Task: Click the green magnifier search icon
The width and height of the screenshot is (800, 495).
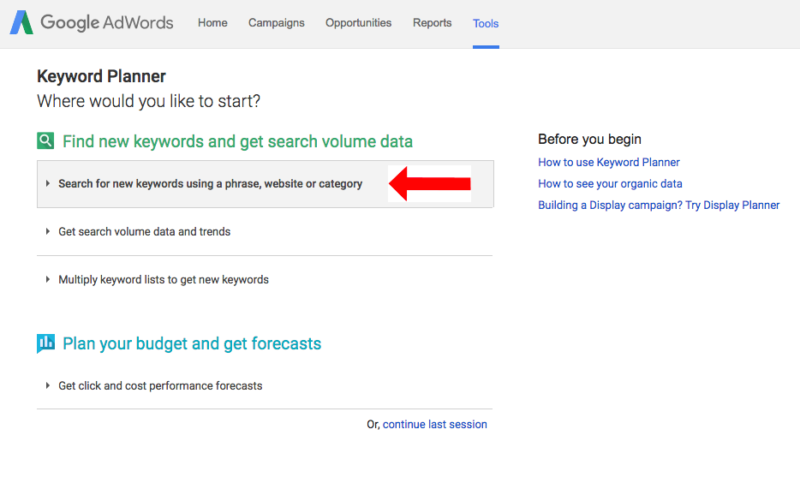Action: (x=45, y=140)
